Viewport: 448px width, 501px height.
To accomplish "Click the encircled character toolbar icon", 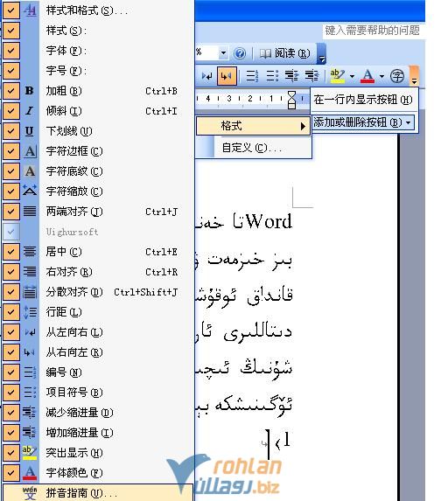I will [x=397, y=76].
